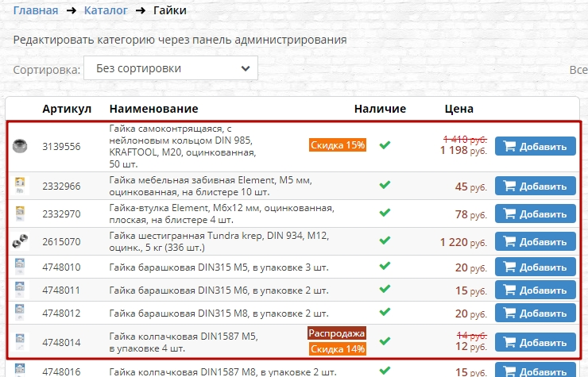The width and height of the screenshot is (588, 377).
Task: Click the thumbnail for article 3139556
Action: click(x=20, y=146)
